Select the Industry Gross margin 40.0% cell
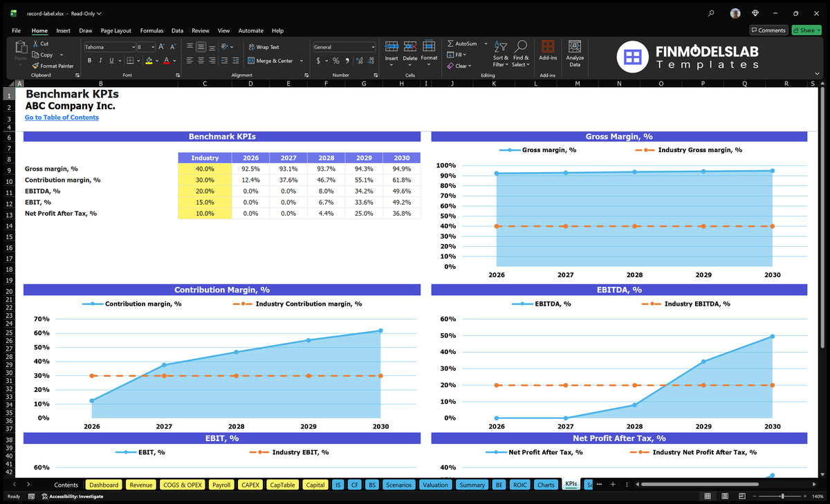Viewport: 830px width, 504px height. tap(205, 169)
